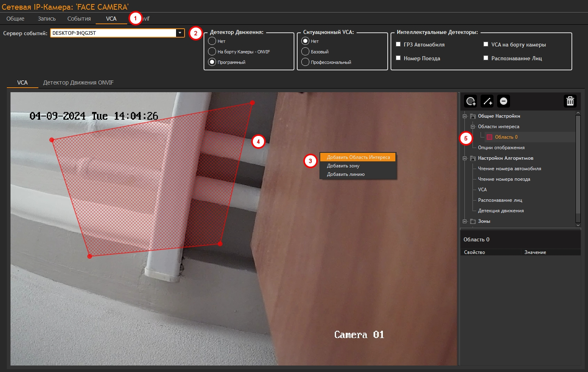Click the trash can delete icon
The width and height of the screenshot is (588, 372).
570,101
